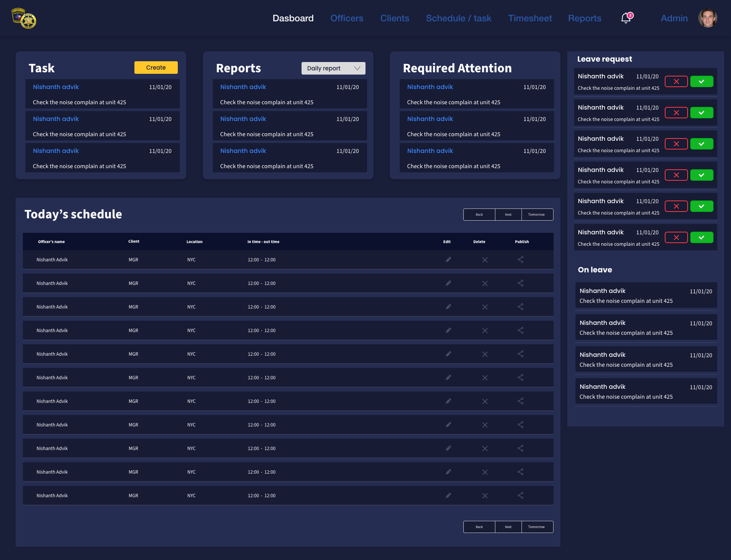Click the delete X in last schedule row
The height and width of the screenshot is (560, 731).
tap(485, 496)
